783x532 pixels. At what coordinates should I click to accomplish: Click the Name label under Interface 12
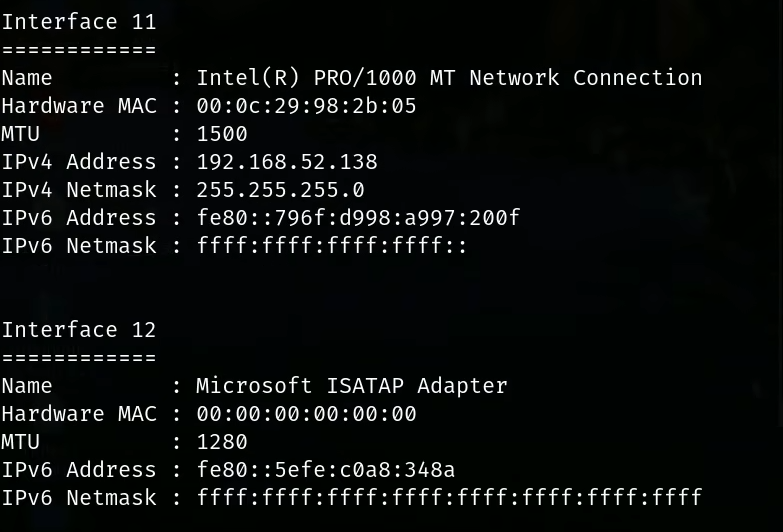pos(27,386)
